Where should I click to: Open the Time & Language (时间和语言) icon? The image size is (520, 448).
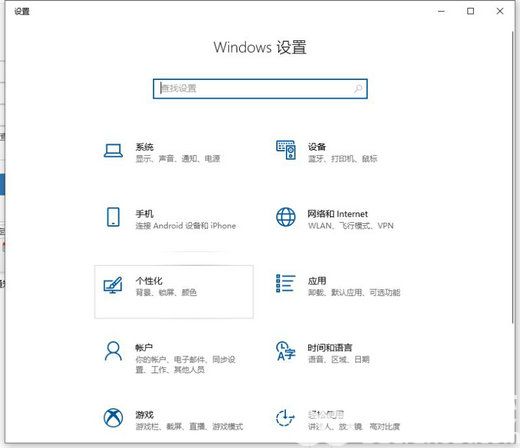coord(286,351)
